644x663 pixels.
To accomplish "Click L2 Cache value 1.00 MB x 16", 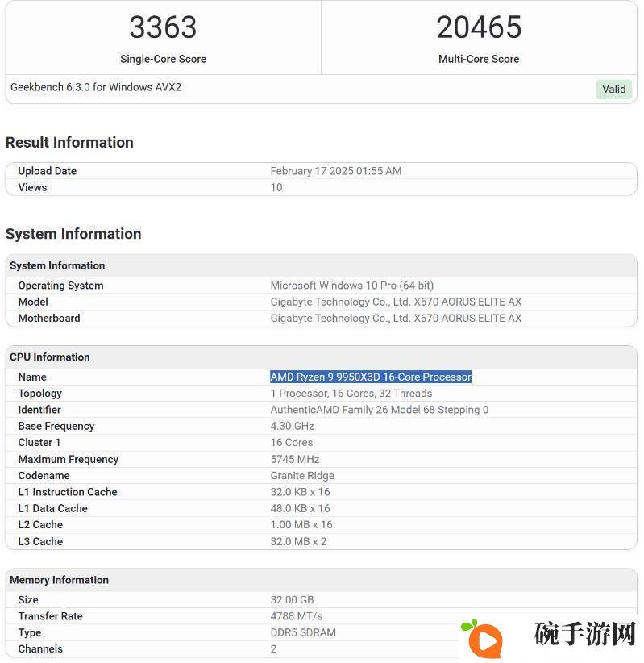I will pyautogui.click(x=301, y=525).
